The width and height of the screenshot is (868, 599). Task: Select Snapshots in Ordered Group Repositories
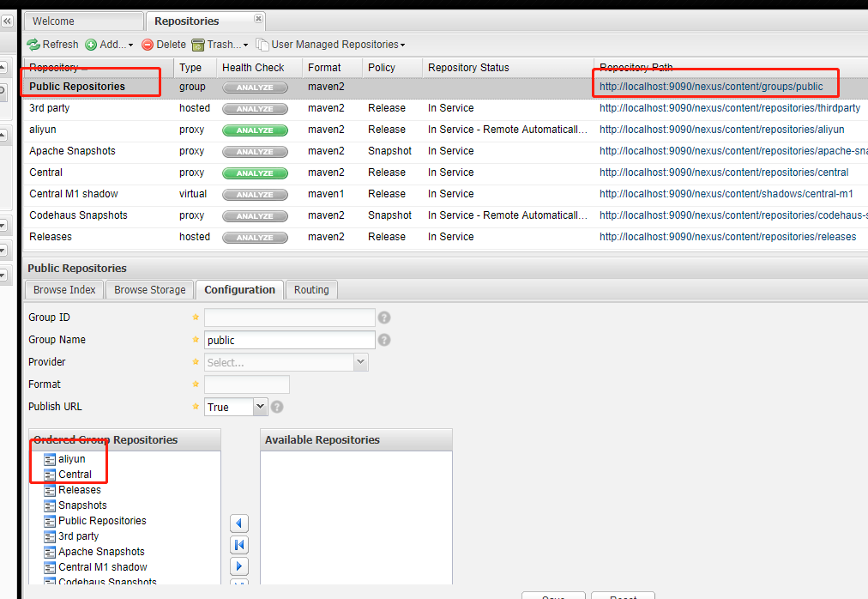(82, 505)
